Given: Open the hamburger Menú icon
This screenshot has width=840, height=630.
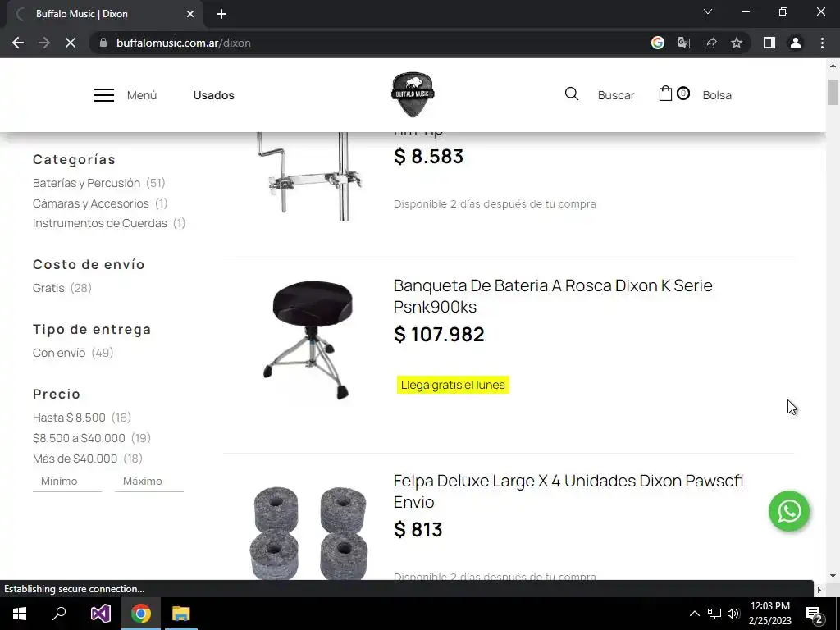Looking at the screenshot, I should pos(104,95).
